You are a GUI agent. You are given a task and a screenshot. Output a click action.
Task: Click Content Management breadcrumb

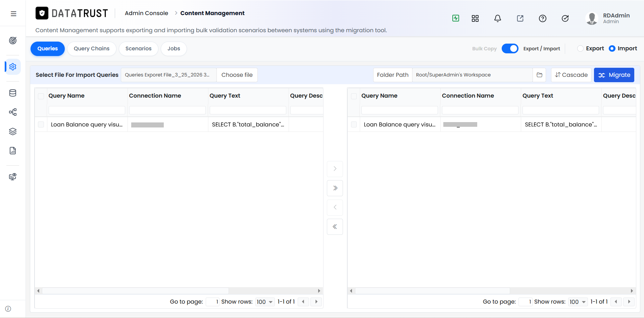coord(212,13)
